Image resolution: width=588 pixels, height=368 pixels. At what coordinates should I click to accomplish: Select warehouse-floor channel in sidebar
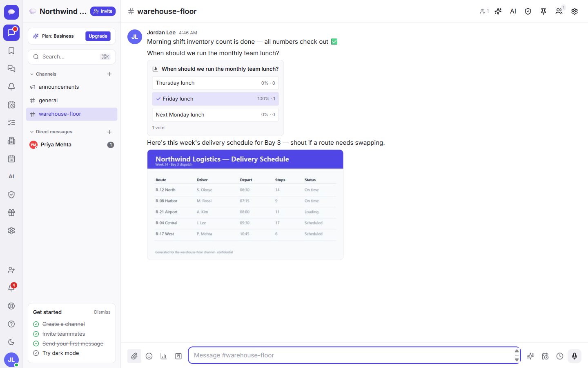pyautogui.click(x=71, y=114)
